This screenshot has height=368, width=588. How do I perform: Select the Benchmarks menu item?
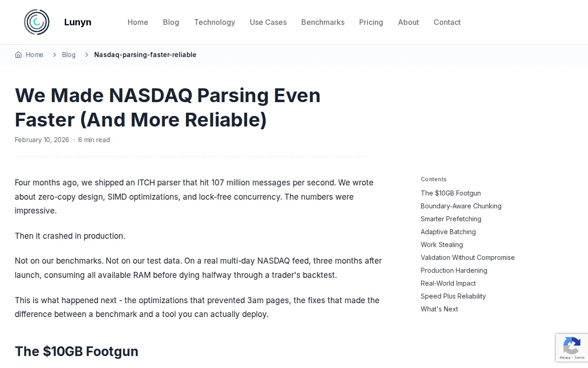click(x=323, y=22)
